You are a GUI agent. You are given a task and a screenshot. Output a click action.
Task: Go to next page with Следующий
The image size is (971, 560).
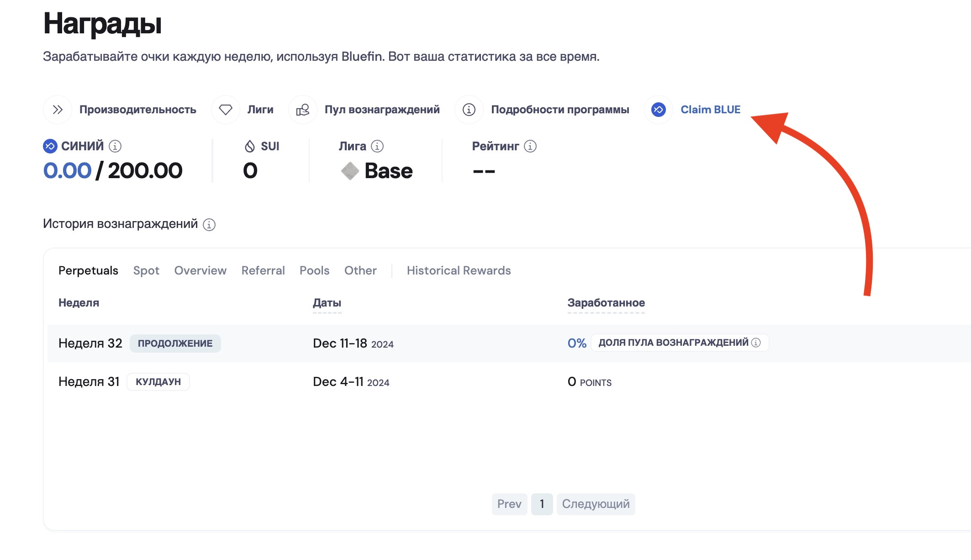(596, 504)
